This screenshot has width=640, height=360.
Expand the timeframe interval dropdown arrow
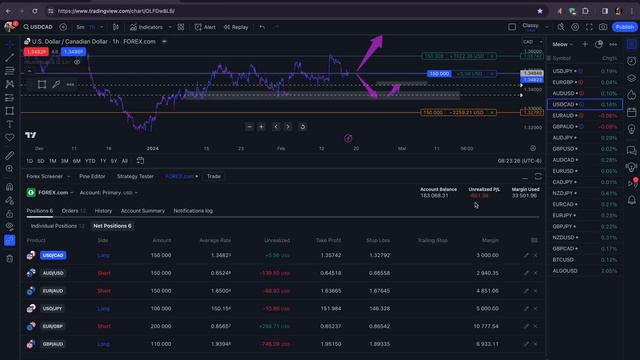[x=102, y=27]
